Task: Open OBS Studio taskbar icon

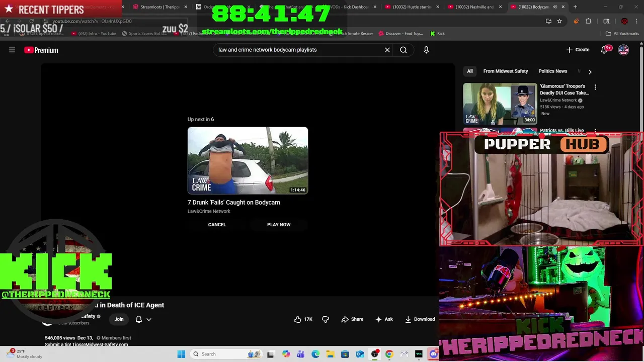Action: (374, 354)
